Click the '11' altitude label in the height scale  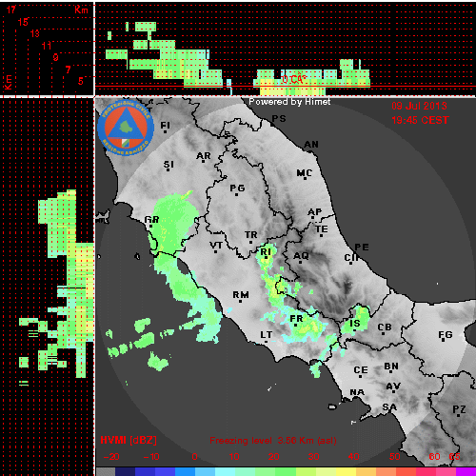(47, 46)
